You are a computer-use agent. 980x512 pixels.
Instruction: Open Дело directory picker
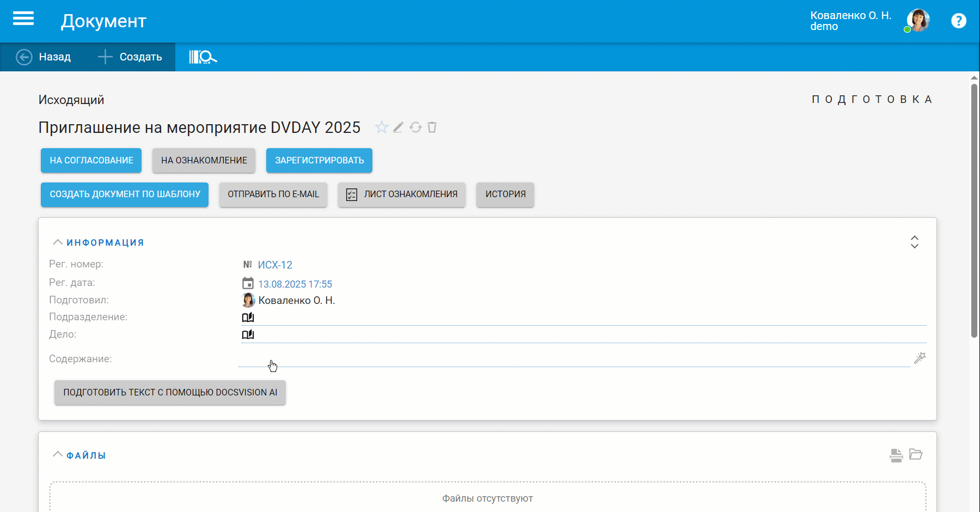click(248, 334)
